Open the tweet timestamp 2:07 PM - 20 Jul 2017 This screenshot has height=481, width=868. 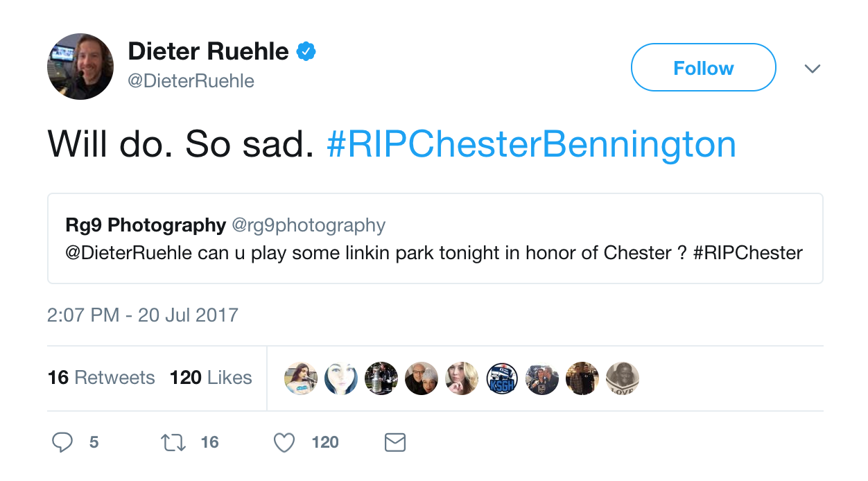tap(143, 315)
